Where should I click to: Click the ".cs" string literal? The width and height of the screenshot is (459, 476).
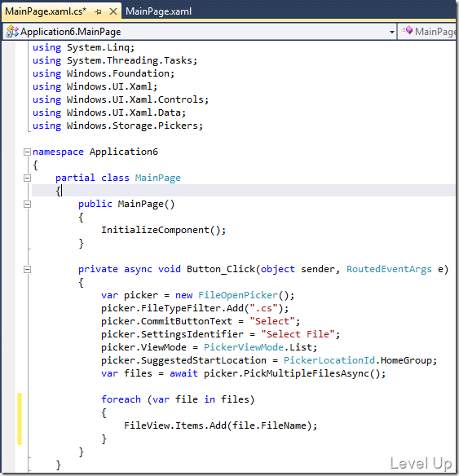point(263,308)
